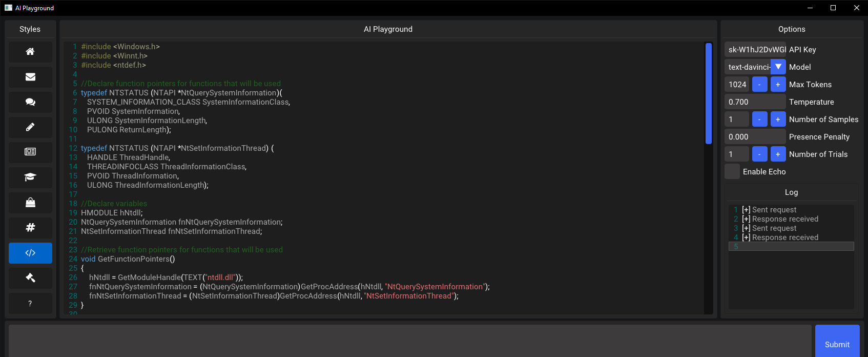Viewport: 868px width, 357px height.
Task: Click the AI Playground app icon in title bar
Action: click(x=8, y=8)
